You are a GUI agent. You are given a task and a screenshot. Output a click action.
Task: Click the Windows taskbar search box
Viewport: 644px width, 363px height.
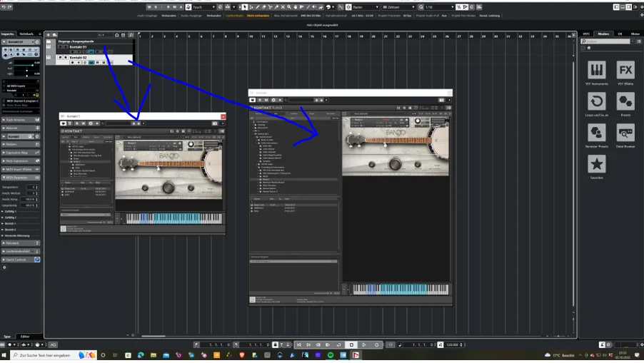pos(54,355)
